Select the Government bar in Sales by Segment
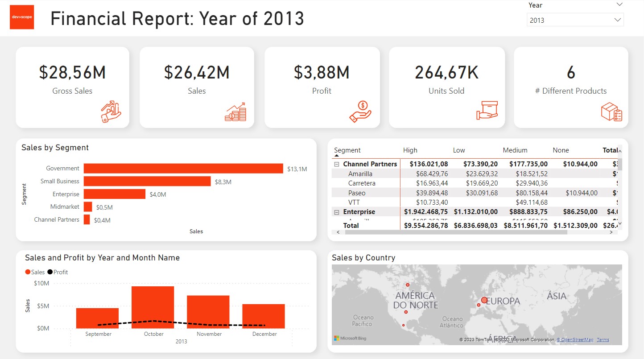Image resolution: width=644 pixels, height=359 pixels. (183, 168)
